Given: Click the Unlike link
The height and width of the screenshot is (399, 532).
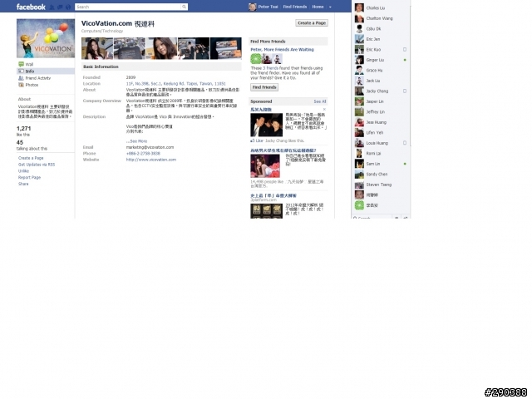Looking at the screenshot, I should coord(23,171).
